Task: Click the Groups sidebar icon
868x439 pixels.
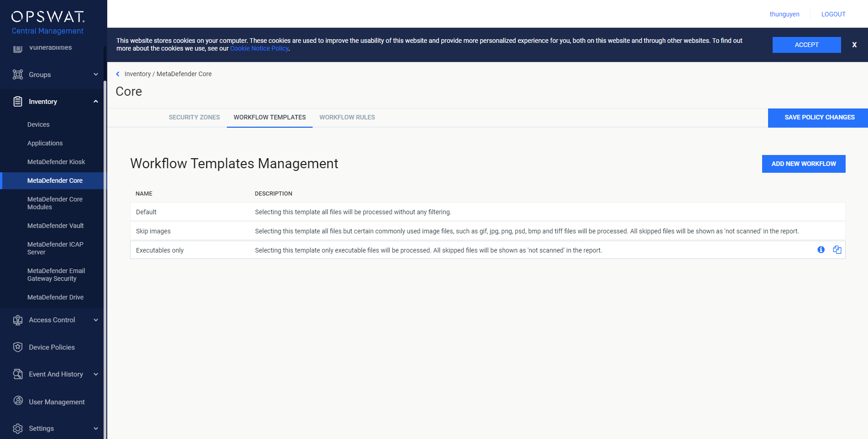Action: click(18, 74)
